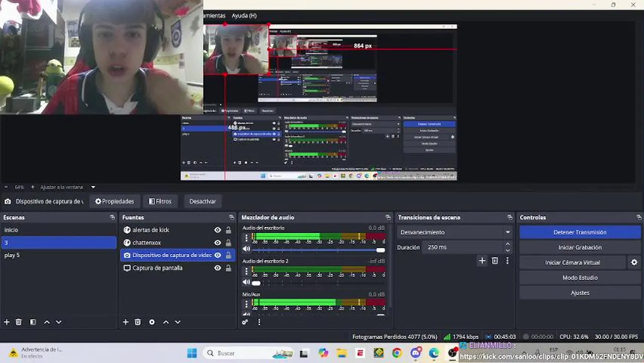The height and width of the screenshot is (363, 644).
Task: Open virtual camera settings gear
Action: 634,262
